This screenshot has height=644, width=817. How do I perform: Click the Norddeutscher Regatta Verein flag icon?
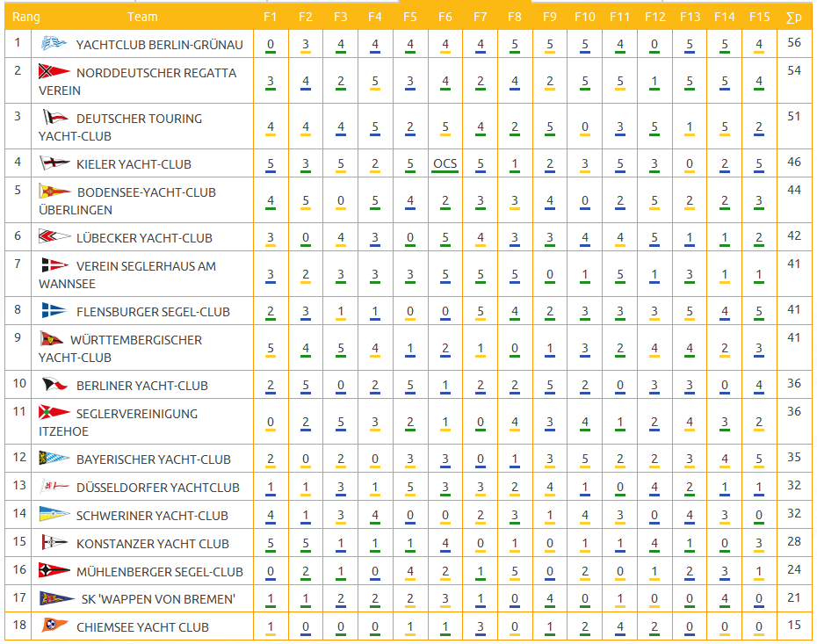54,71
